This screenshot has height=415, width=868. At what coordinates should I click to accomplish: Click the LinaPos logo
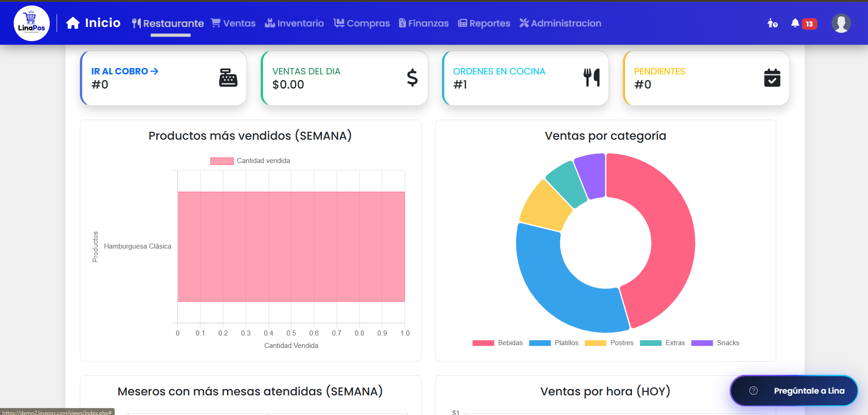(32, 23)
